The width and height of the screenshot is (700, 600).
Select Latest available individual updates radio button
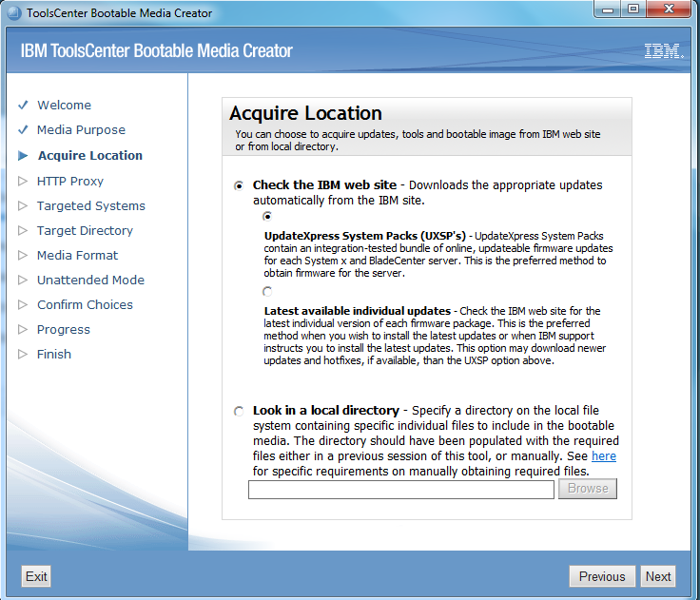coord(267,292)
